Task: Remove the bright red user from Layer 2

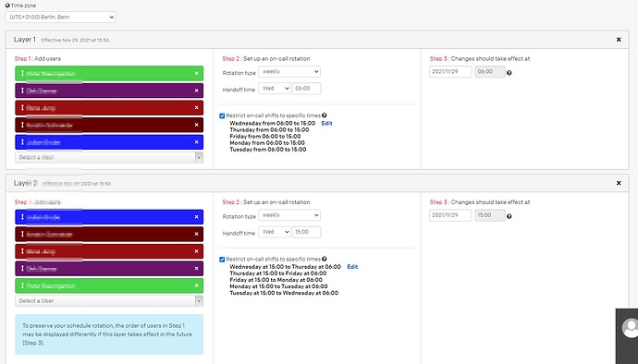Action: coord(197,251)
